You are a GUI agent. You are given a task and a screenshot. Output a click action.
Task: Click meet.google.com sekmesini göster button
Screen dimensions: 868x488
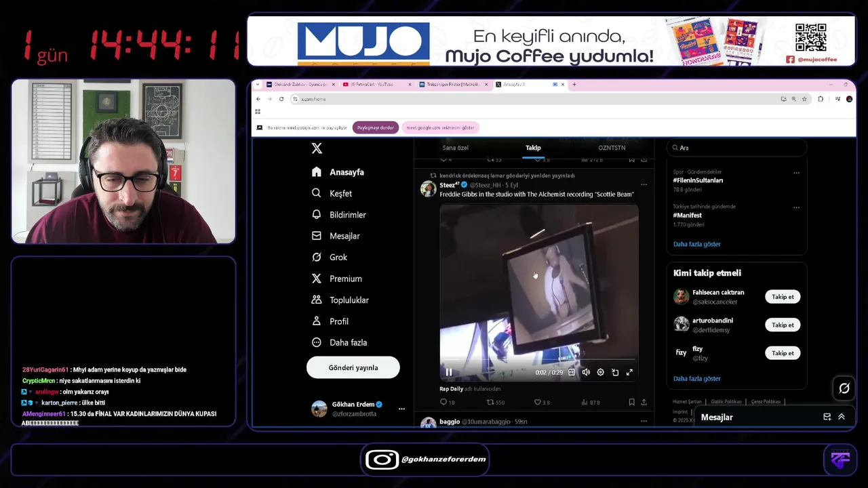click(x=440, y=127)
